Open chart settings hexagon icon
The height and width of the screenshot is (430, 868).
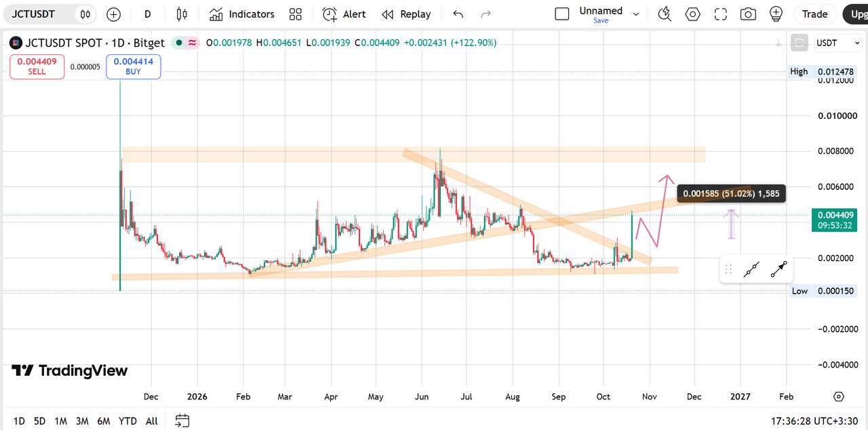692,14
